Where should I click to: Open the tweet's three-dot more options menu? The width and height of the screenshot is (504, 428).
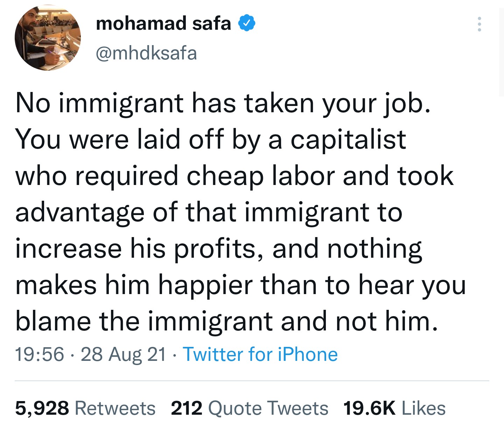pos(479,24)
